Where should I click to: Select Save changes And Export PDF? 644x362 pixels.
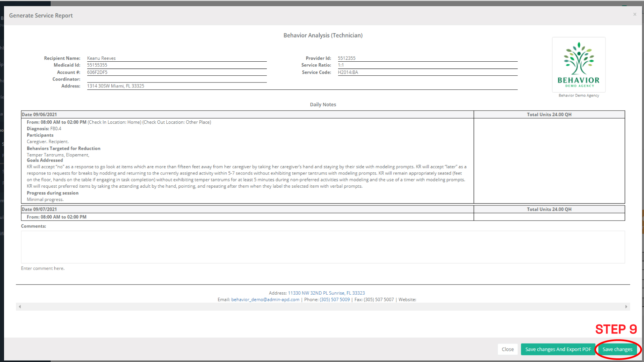pyautogui.click(x=558, y=349)
